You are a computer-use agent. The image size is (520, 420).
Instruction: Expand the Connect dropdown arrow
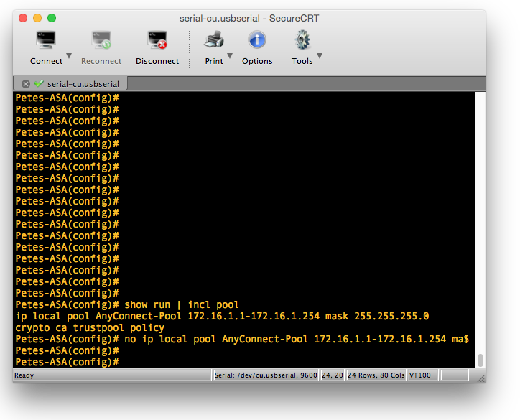pos(69,56)
